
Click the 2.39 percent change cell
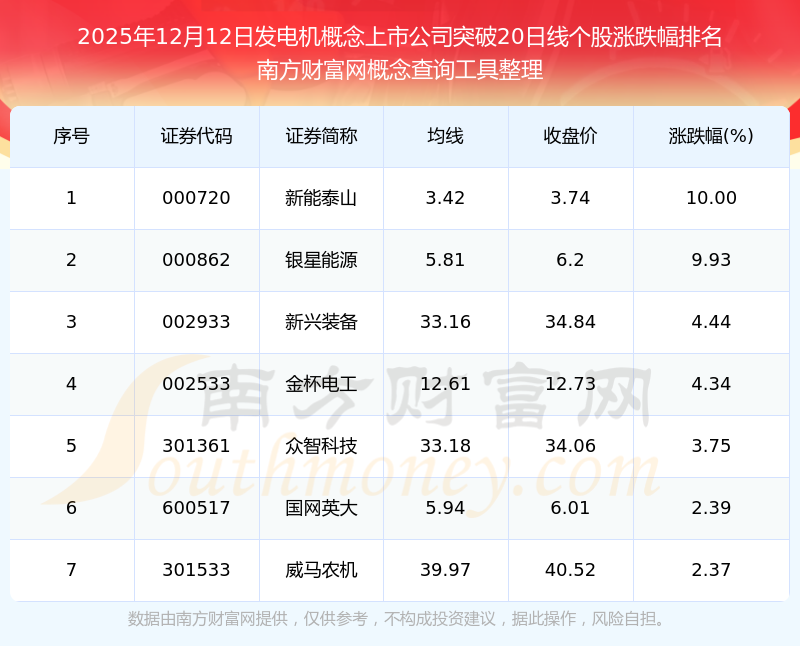(x=711, y=508)
